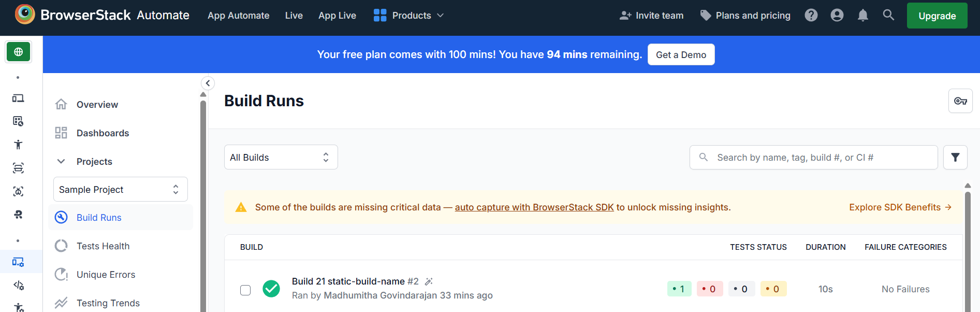The height and width of the screenshot is (312, 980).
Task: Collapse the sidebar with the arrow button
Action: pos(208,83)
